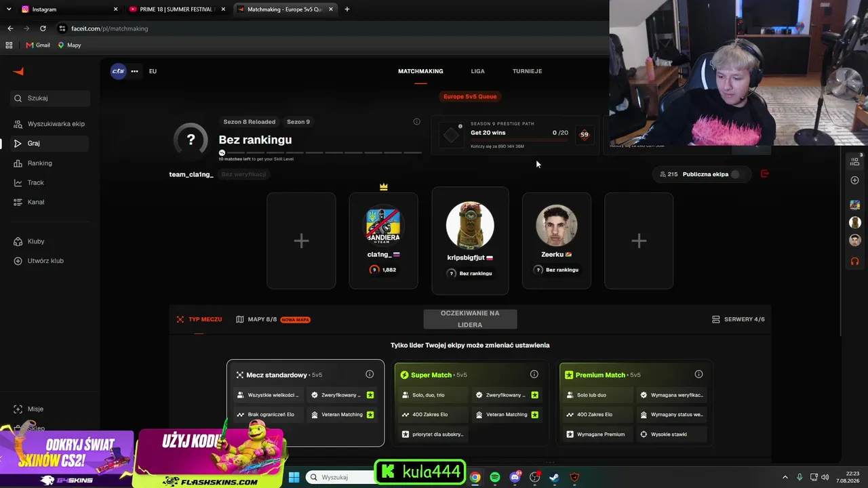Click the empty slot plus right of Zeerku
The image size is (868, 488).
(x=639, y=241)
